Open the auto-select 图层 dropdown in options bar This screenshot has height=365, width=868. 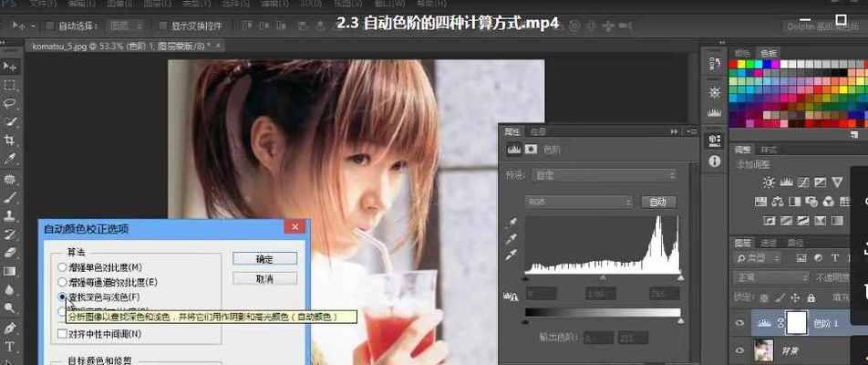pyautogui.click(x=126, y=26)
